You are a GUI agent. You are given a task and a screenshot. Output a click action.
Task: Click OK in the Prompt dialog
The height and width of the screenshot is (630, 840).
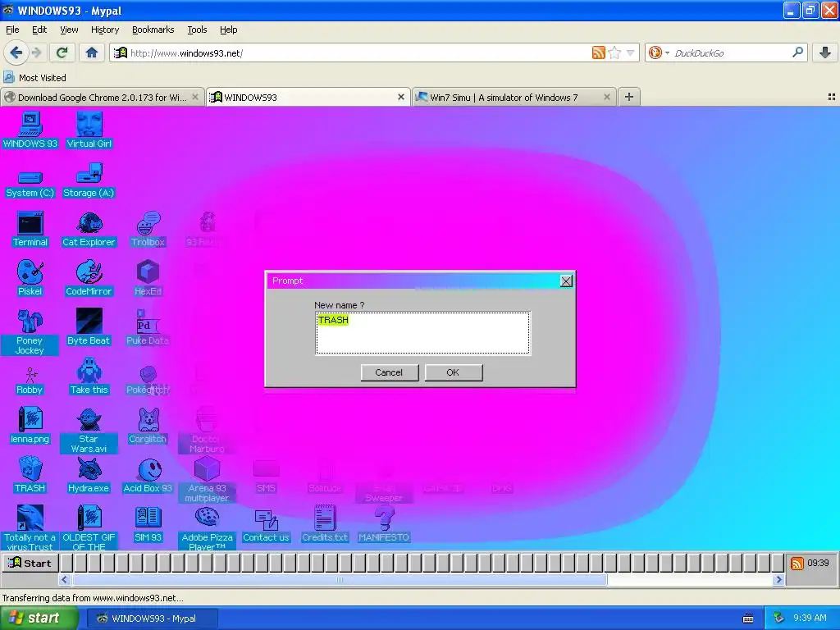453,372
